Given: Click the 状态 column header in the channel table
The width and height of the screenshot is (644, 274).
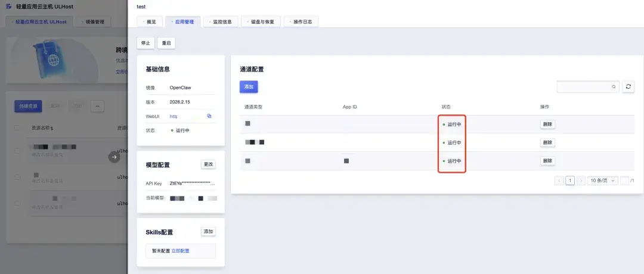Looking at the screenshot, I should 446,107.
